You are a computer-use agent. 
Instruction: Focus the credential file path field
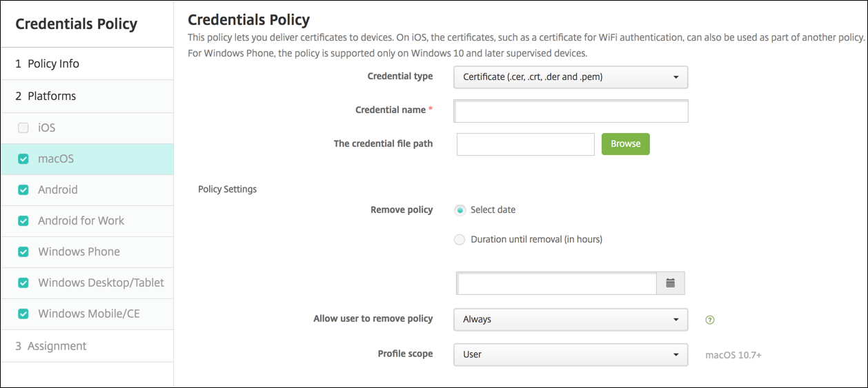[x=525, y=144]
